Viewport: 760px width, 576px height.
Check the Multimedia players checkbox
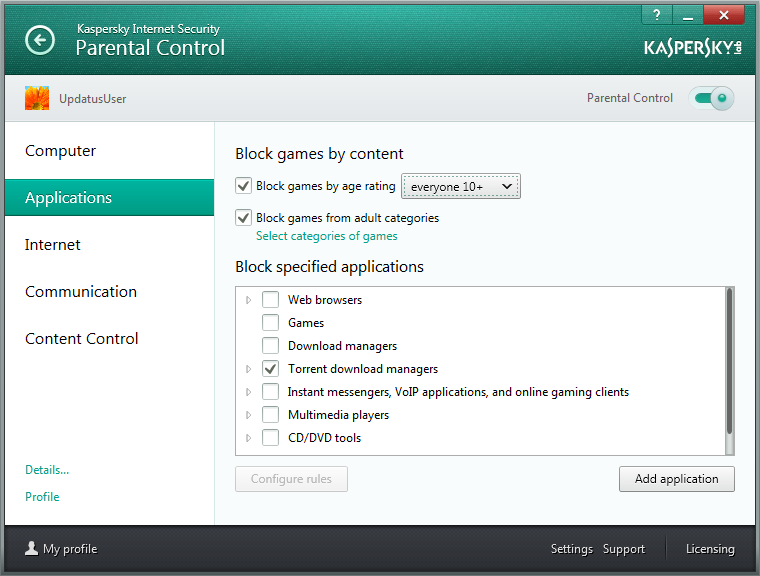point(270,415)
